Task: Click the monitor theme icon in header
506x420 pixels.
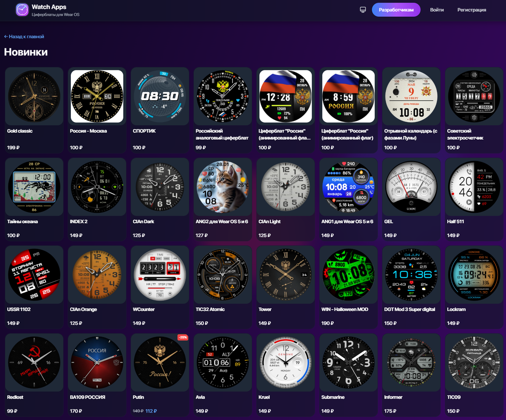Action: [363, 10]
